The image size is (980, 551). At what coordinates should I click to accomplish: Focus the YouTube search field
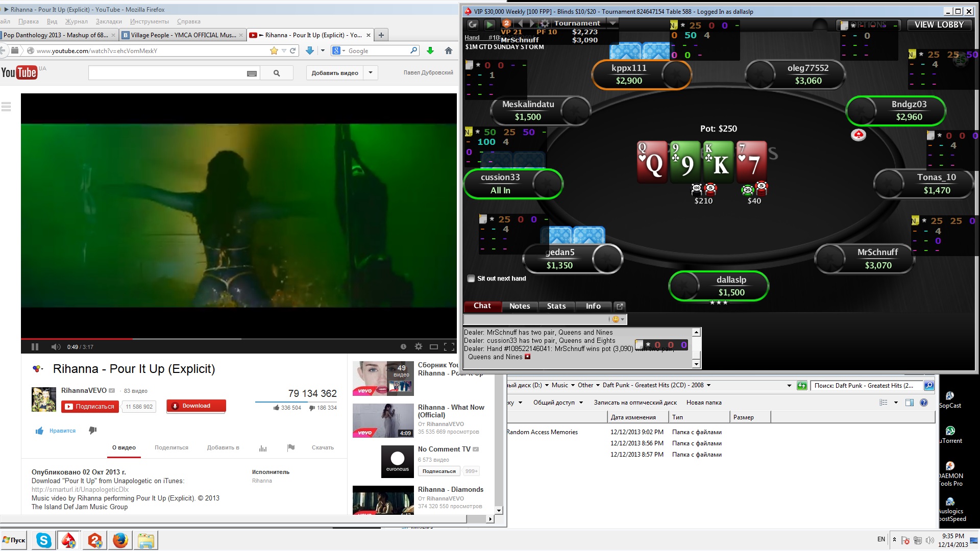(167, 73)
